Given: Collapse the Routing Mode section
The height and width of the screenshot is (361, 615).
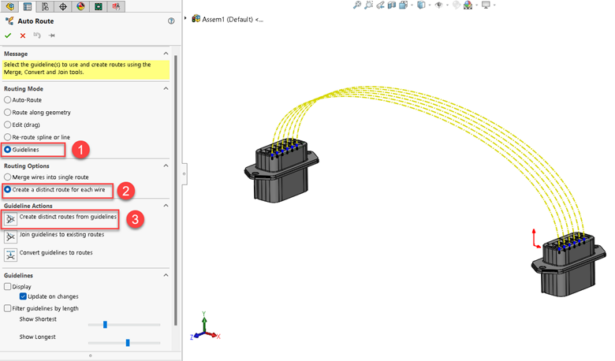Looking at the screenshot, I should click(166, 89).
